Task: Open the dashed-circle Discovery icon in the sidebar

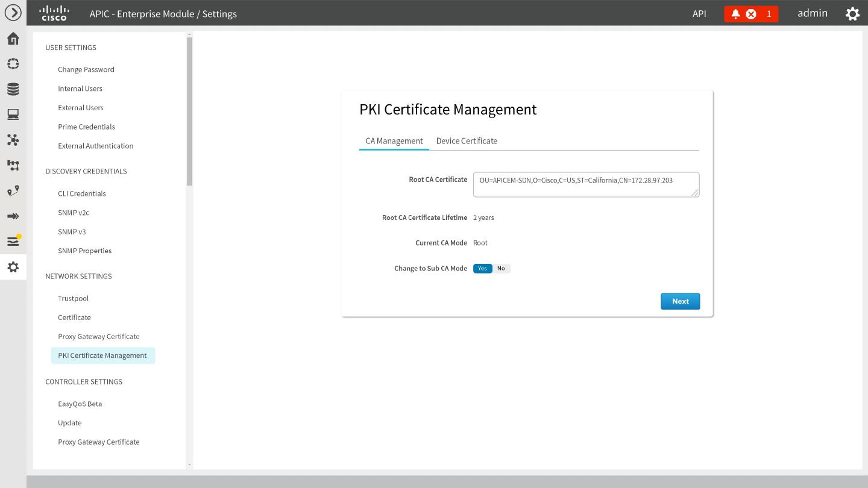Action: coord(13,64)
